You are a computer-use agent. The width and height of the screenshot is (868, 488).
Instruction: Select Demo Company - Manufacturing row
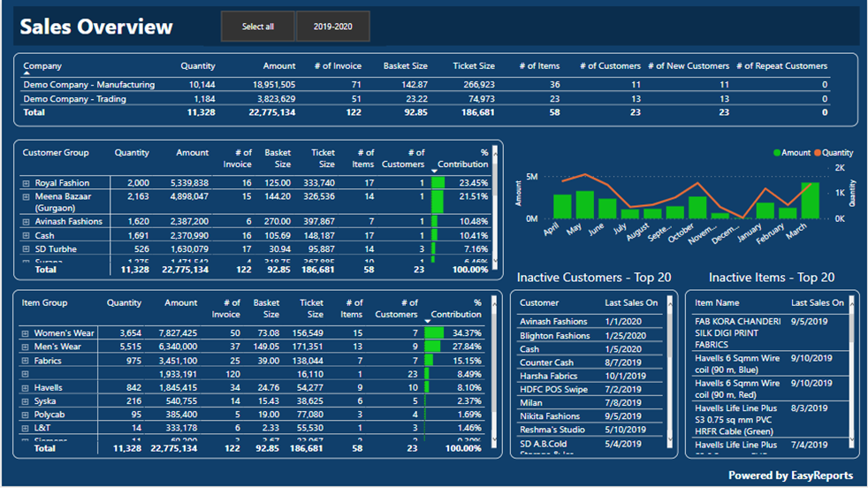[425, 85]
